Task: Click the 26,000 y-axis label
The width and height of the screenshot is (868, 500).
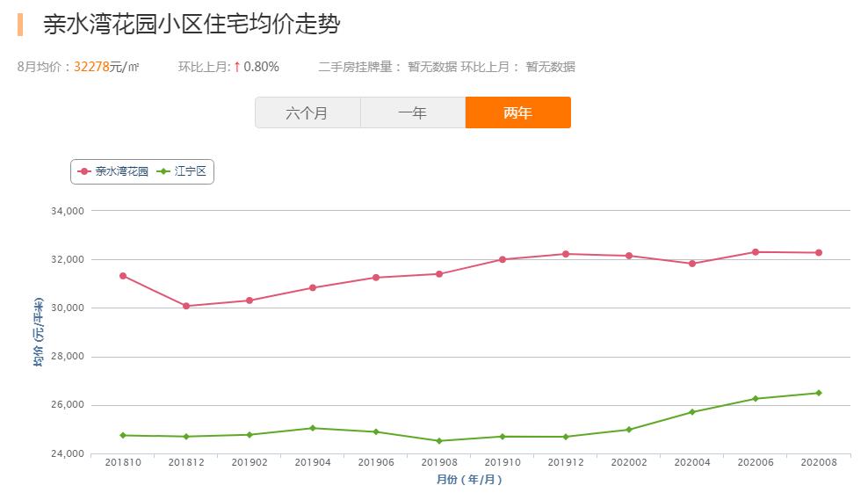Action: coord(68,405)
